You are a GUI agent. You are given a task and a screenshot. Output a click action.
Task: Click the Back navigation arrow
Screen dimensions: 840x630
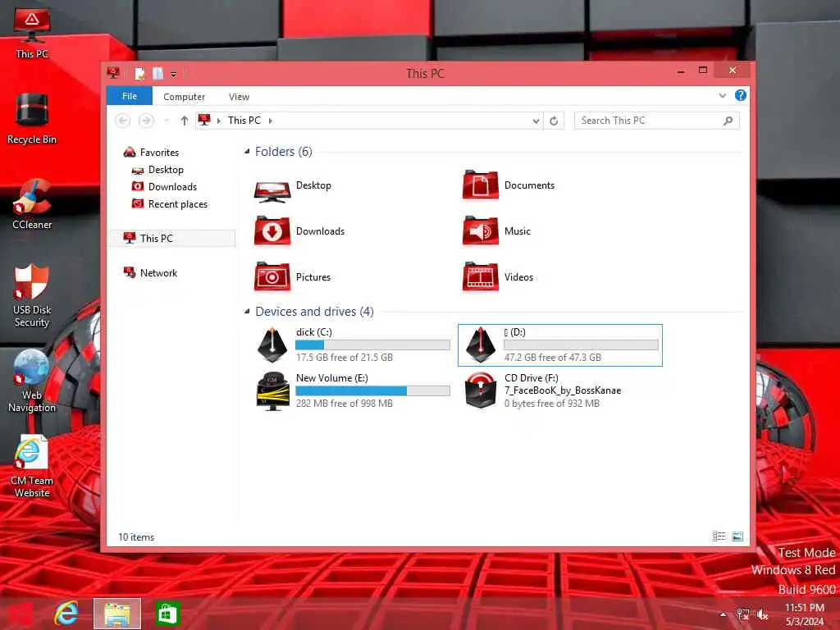(123, 121)
